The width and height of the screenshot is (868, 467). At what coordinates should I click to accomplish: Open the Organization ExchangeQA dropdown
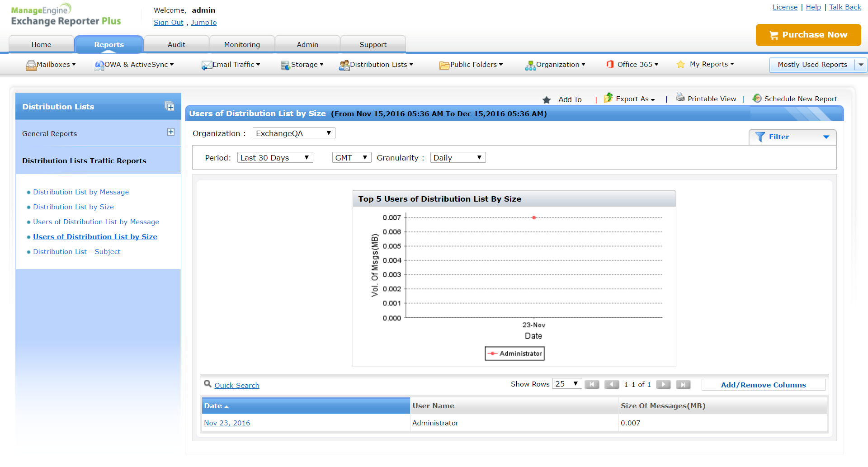[293, 133]
